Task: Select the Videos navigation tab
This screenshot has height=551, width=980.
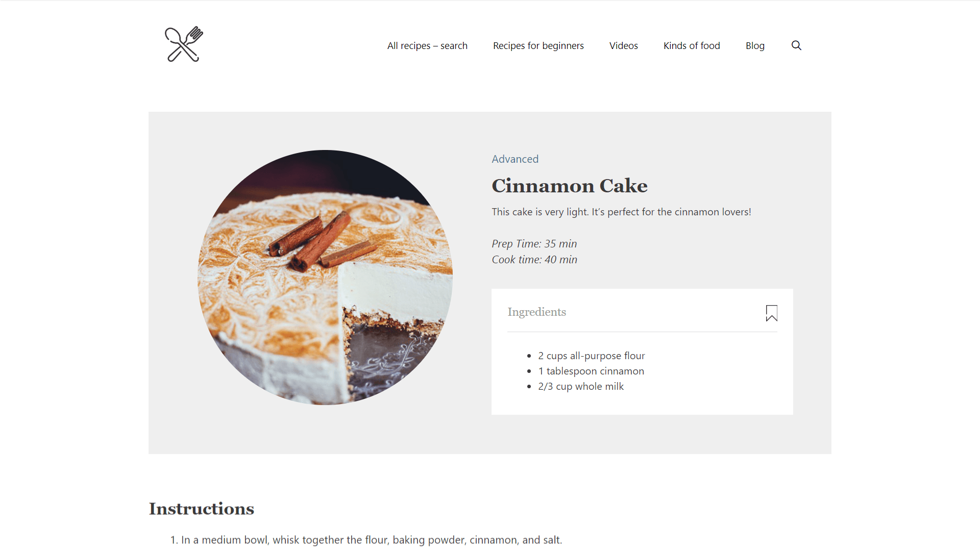Action: (x=623, y=45)
